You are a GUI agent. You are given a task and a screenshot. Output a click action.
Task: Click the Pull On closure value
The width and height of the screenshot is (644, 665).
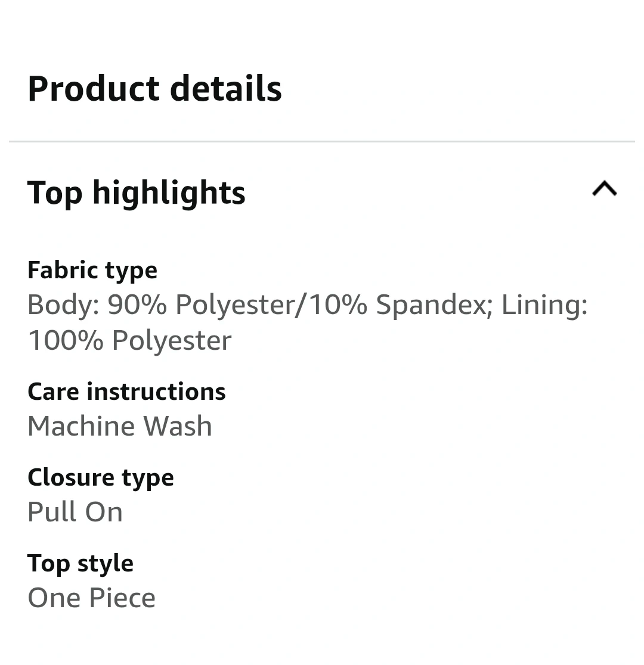pos(75,512)
